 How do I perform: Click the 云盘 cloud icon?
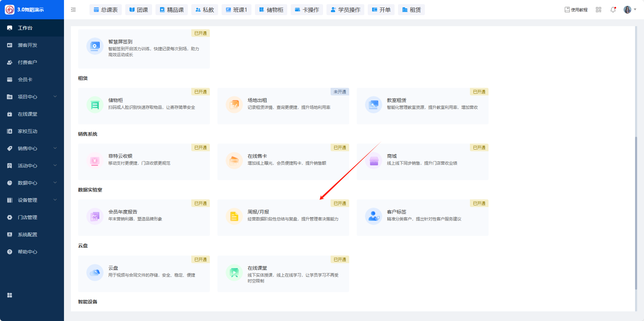pyautogui.click(x=95, y=272)
